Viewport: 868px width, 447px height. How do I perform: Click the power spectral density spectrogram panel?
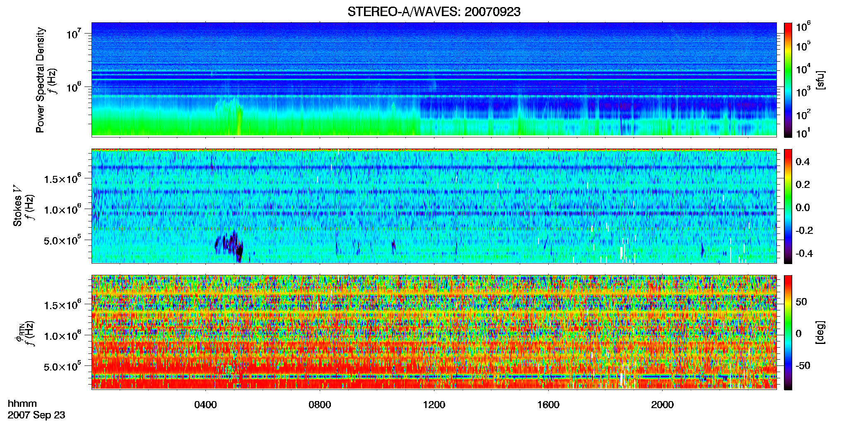pyautogui.click(x=434, y=79)
